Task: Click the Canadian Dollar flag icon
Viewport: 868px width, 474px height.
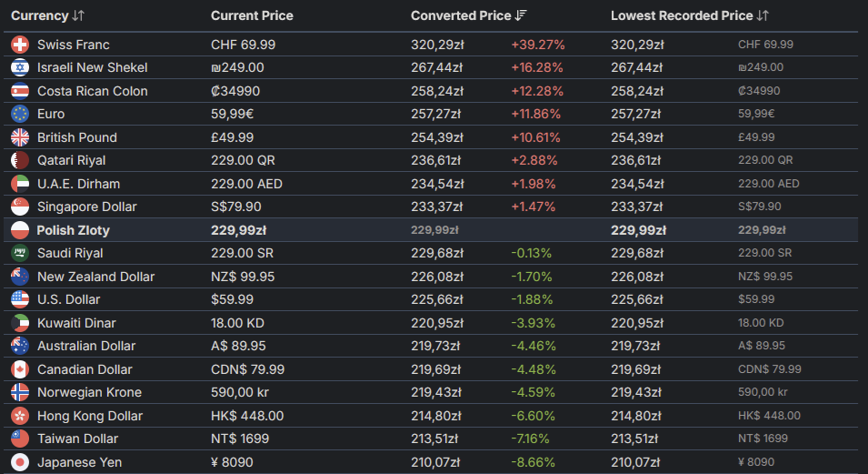Action: (x=20, y=369)
